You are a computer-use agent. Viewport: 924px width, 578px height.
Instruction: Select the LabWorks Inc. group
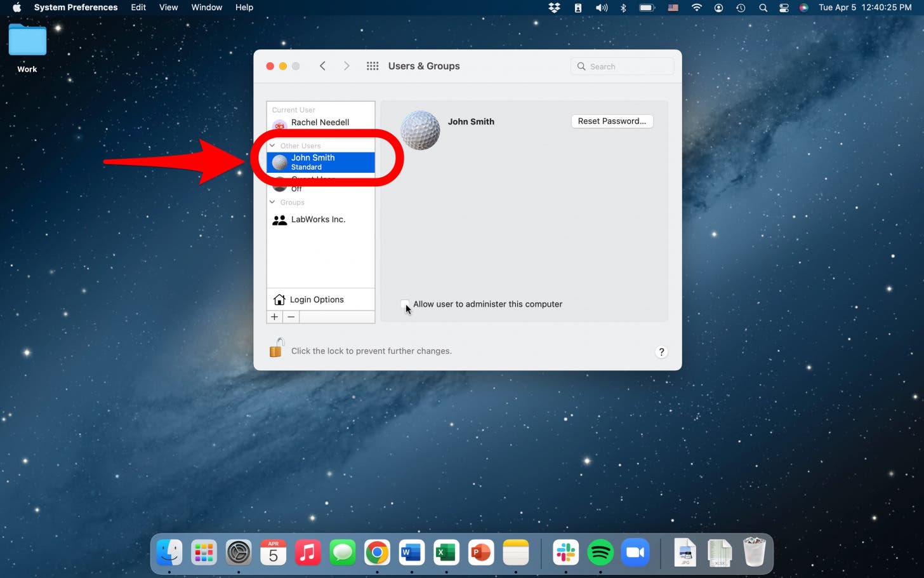320,220
